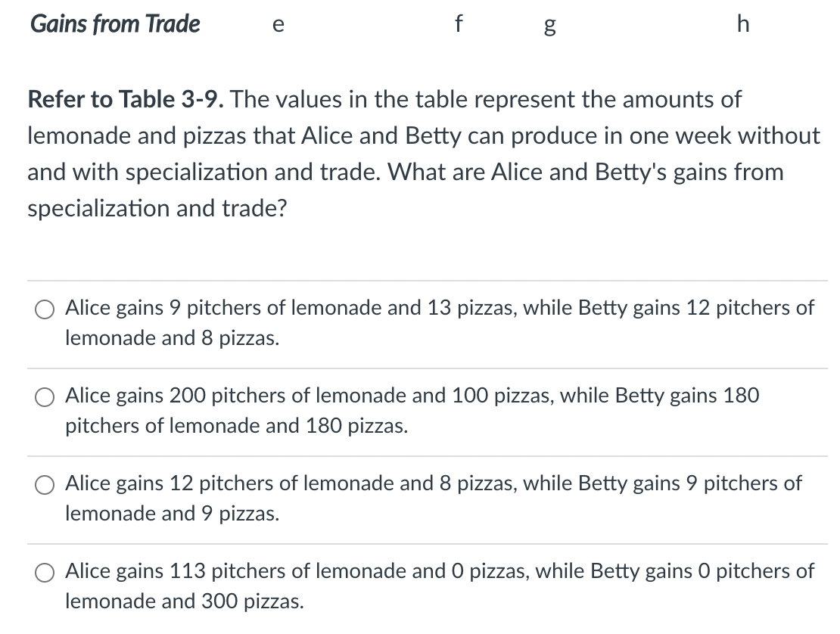Screen dimensions: 840x634
Task: Click column letter 'g' in table header
Action: 550,26
